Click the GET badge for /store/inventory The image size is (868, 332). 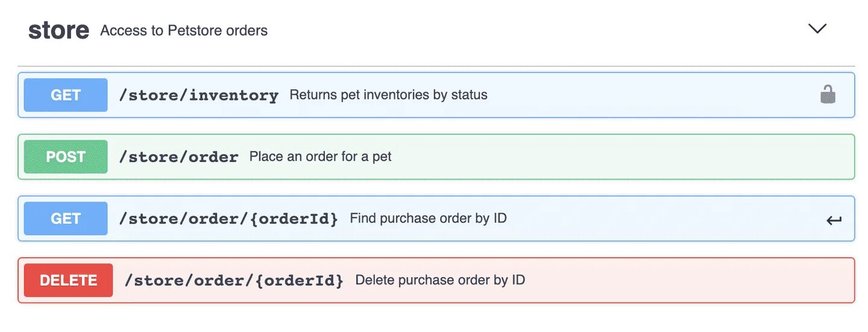(66, 95)
